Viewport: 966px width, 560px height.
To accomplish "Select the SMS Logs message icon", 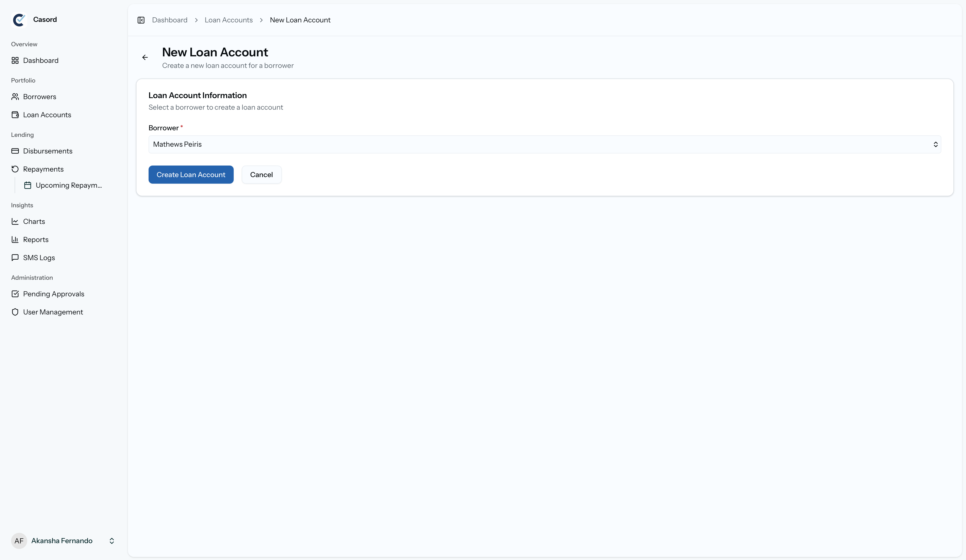I will click(15, 257).
